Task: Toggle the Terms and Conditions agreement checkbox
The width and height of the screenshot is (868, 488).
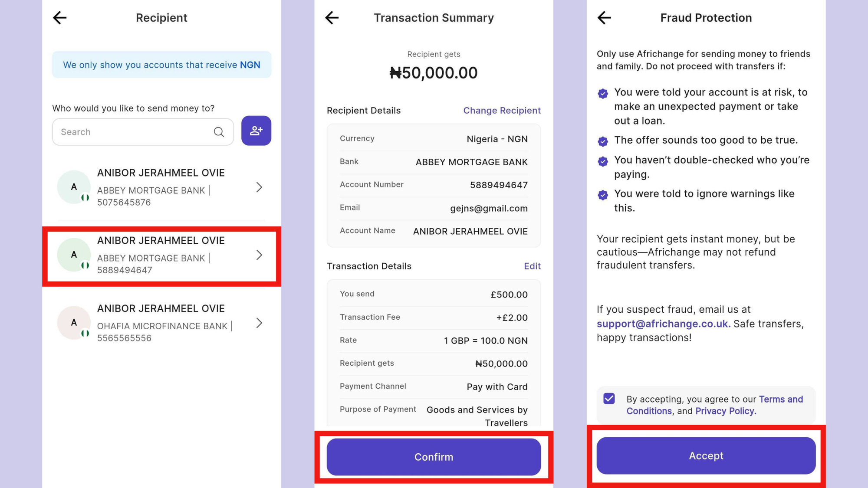Action: click(x=609, y=399)
